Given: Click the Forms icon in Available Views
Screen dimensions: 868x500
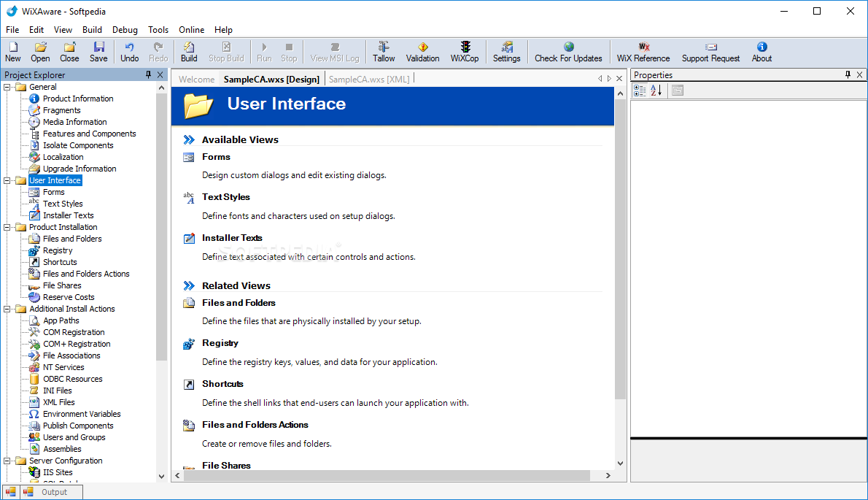Looking at the screenshot, I should pos(189,157).
